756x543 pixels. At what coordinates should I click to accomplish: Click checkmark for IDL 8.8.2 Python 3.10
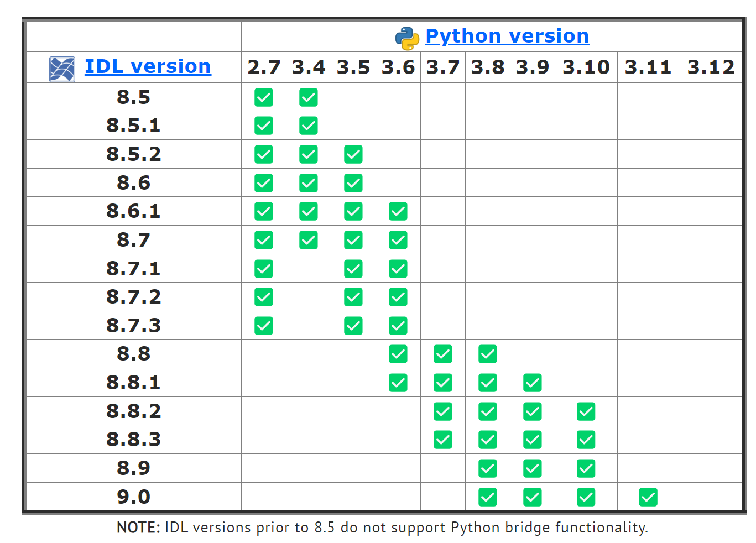click(x=586, y=411)
